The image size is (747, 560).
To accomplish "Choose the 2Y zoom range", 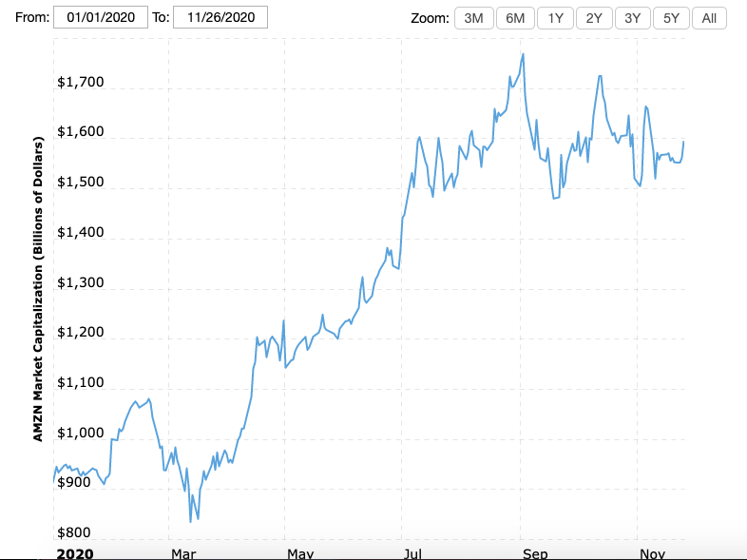I will pos(593,18).
